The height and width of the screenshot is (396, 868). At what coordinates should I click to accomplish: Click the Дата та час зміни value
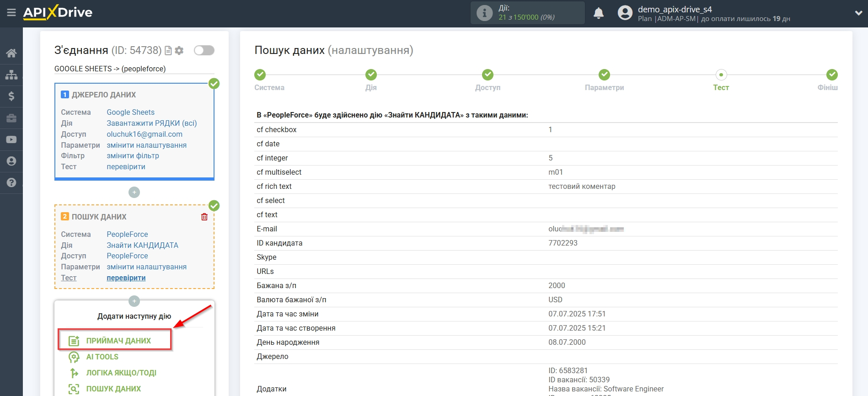click(577, 314)
